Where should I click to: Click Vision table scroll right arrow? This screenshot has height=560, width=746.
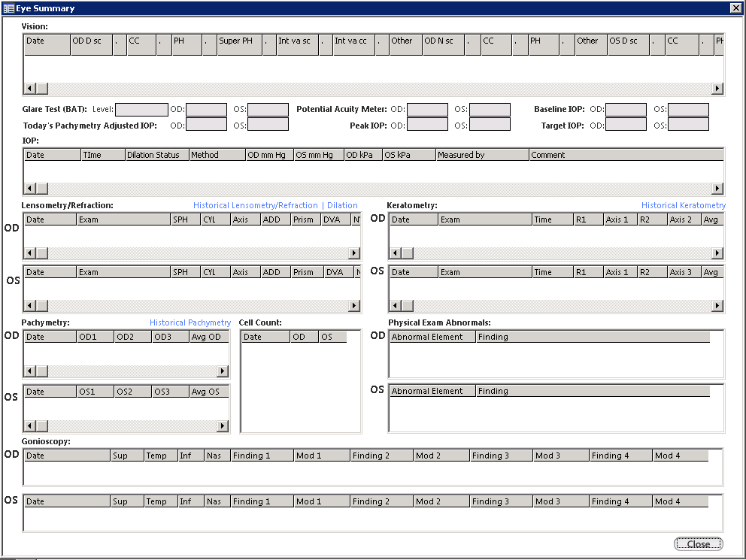(717, 89)
